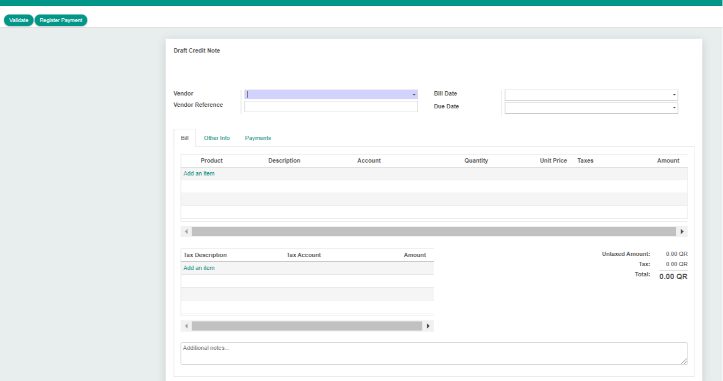723x381 pixels.
Task: Click right arrow of tax table scrollbar
Action: [428, 326]
